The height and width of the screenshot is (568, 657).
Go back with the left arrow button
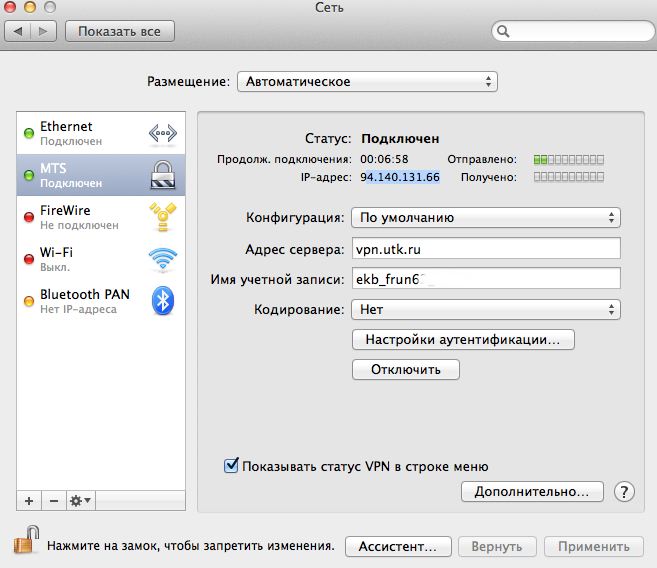pos(19,31)
